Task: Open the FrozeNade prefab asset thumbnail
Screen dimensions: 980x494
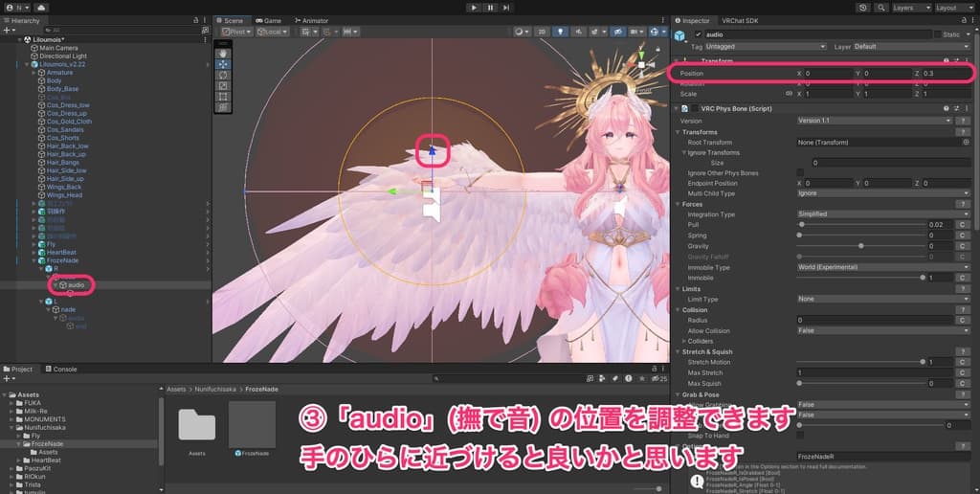Action: coord(252,424)
